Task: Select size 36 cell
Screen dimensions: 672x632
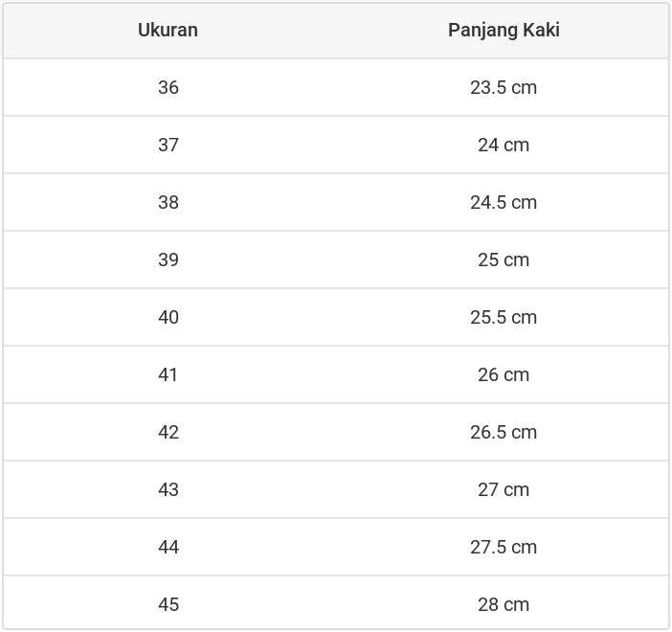Action: (168, 87)
